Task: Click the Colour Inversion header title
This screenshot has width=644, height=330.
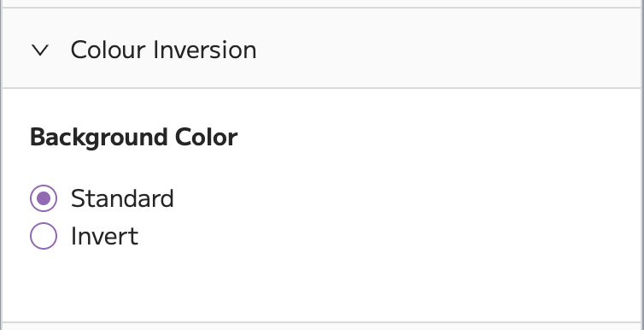Action: click(x=163, y=50)
